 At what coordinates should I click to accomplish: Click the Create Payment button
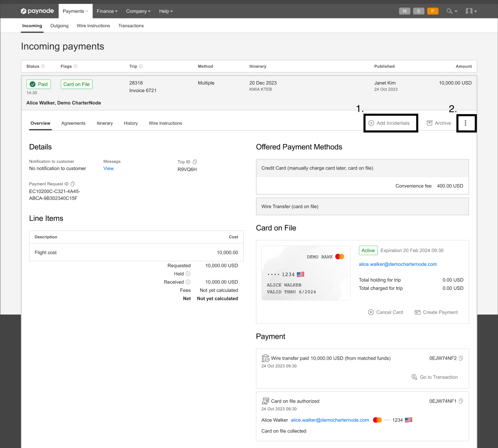pos(436,312)
